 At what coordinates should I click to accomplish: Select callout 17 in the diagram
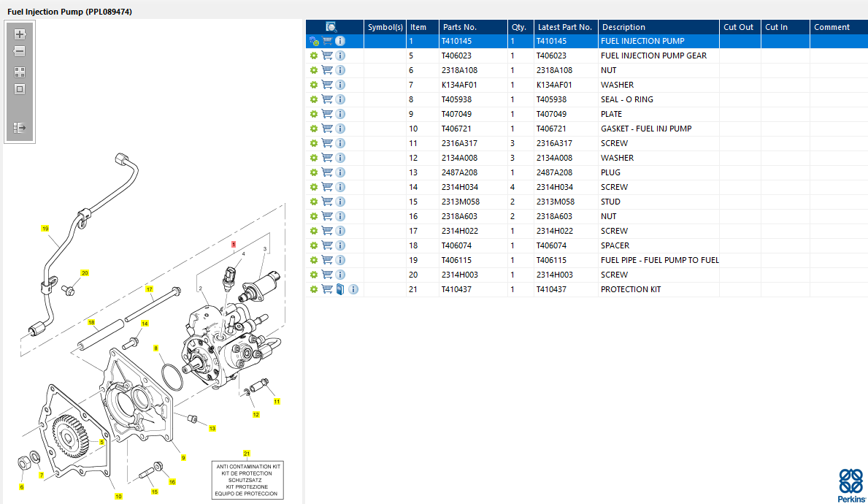point(150,289)
